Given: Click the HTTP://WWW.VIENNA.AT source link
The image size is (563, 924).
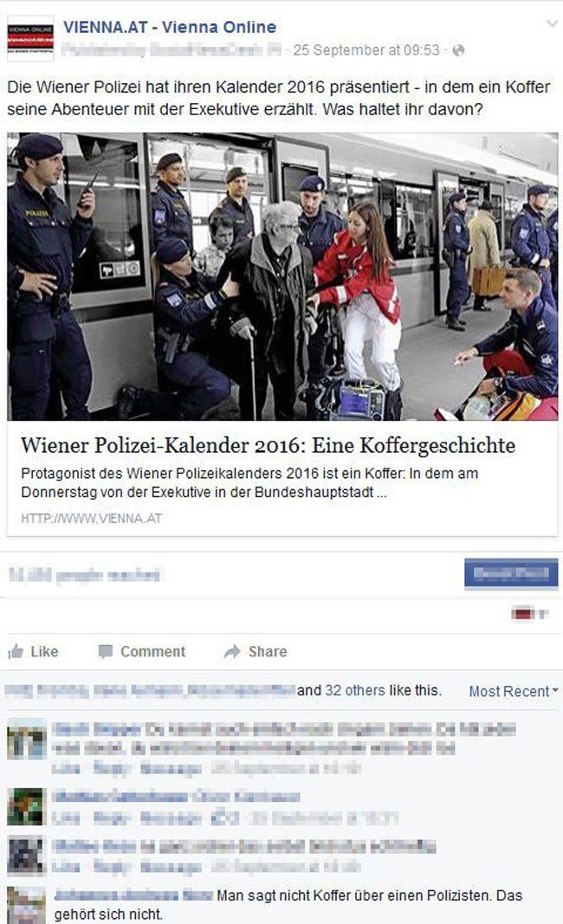Looking at the screenshot, I should coord(91,519).
